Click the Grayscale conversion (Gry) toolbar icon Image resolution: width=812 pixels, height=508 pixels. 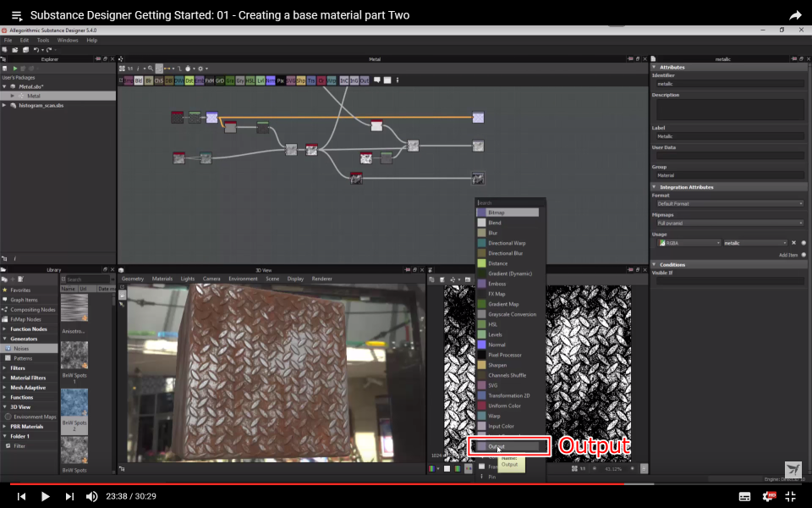pyautogui.click(x=239, y=80)
